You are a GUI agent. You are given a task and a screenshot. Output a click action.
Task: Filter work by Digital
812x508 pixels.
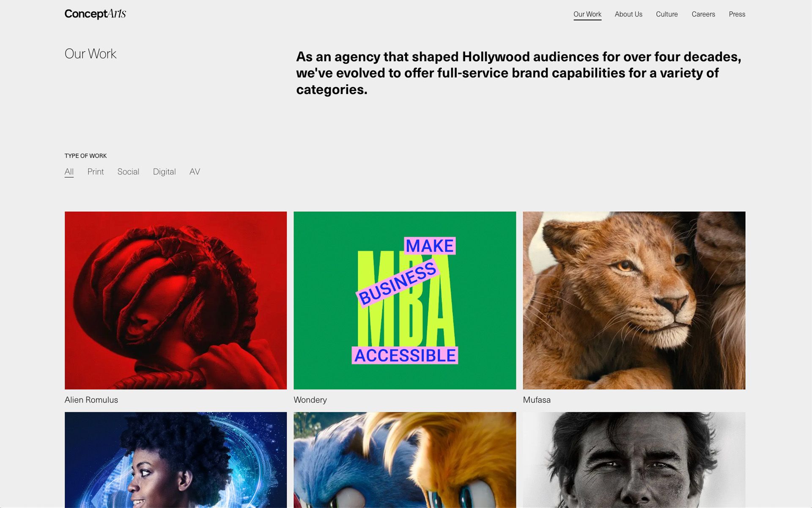pyautogui.click(x=164, y=172)
